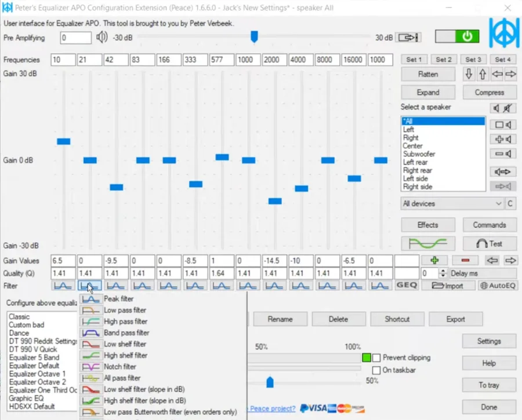Switch to the Set 2 preset tab

pos(443,59)
